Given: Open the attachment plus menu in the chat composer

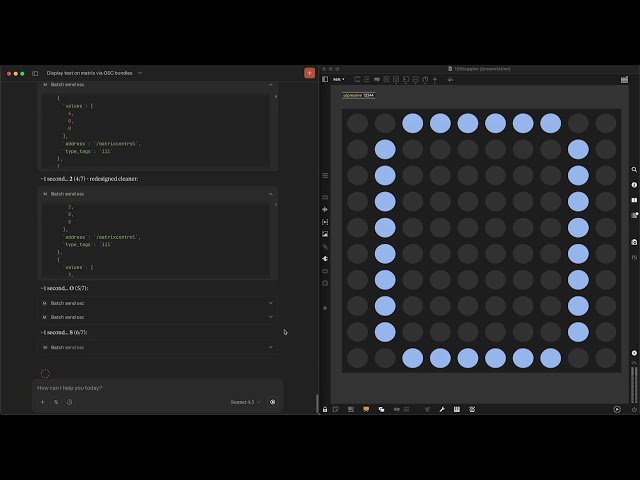Looking at the screenshot, I should tap(42, 402).
